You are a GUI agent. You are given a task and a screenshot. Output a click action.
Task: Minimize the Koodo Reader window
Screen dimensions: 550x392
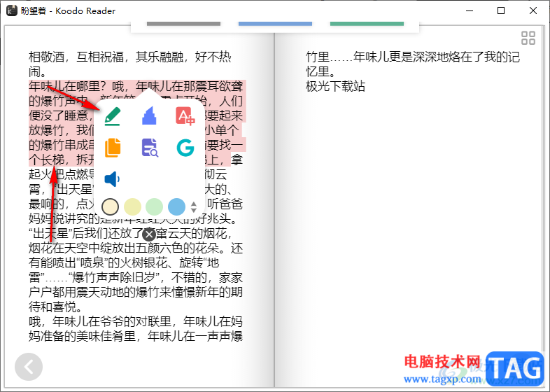(470, 10)
